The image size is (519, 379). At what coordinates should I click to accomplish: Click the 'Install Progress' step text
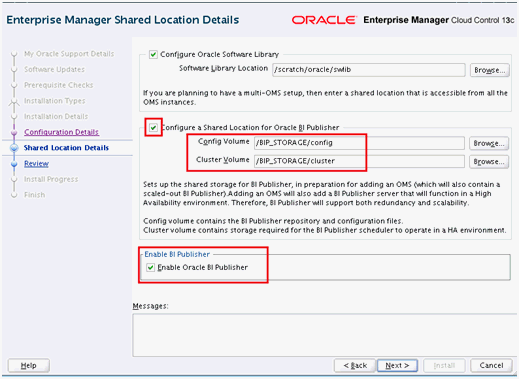point(51,179)
